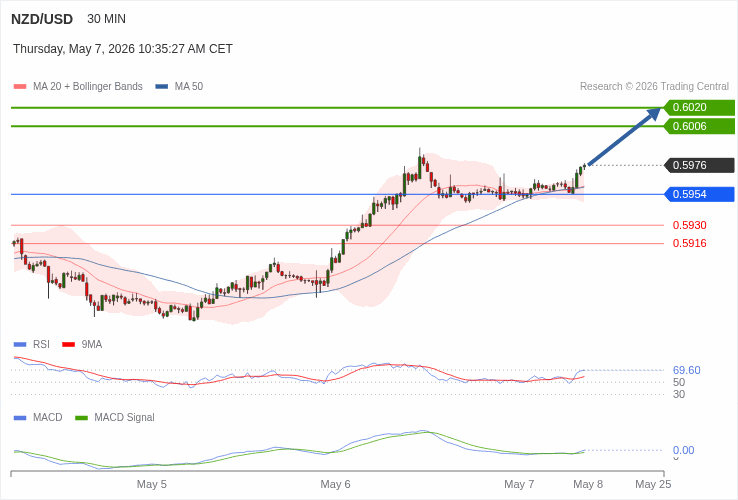Image resolution: width=738 pixels, height=500 pixels.
Task: Click the May 8 date axis label
Action: [x=588, y=484]
